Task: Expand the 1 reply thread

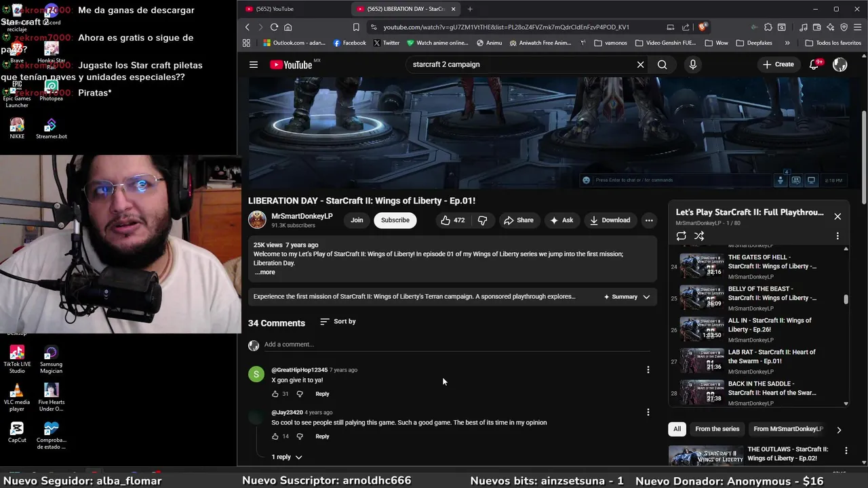Action: [286, 457]
